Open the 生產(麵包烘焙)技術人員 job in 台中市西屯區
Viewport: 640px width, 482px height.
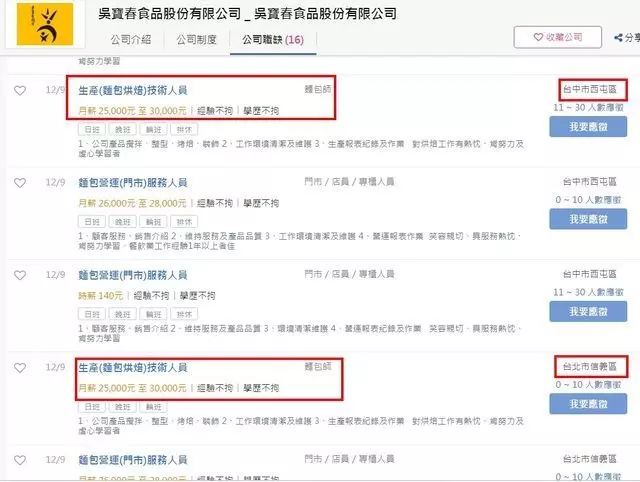point(133,90)
